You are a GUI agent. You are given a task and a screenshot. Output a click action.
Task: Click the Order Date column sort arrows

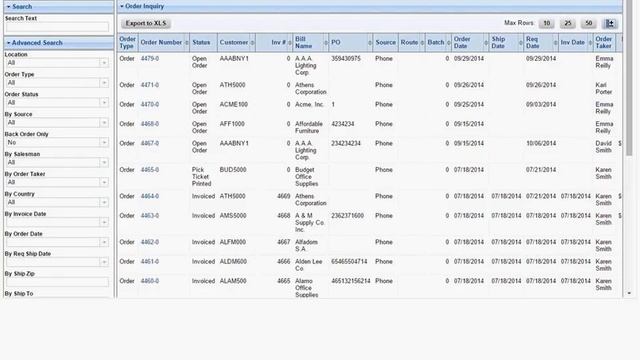tap(486, 43)
